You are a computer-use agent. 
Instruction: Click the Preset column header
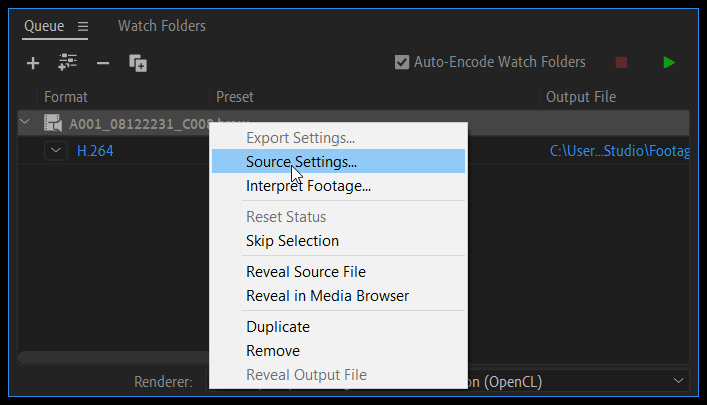coord(235,97)
